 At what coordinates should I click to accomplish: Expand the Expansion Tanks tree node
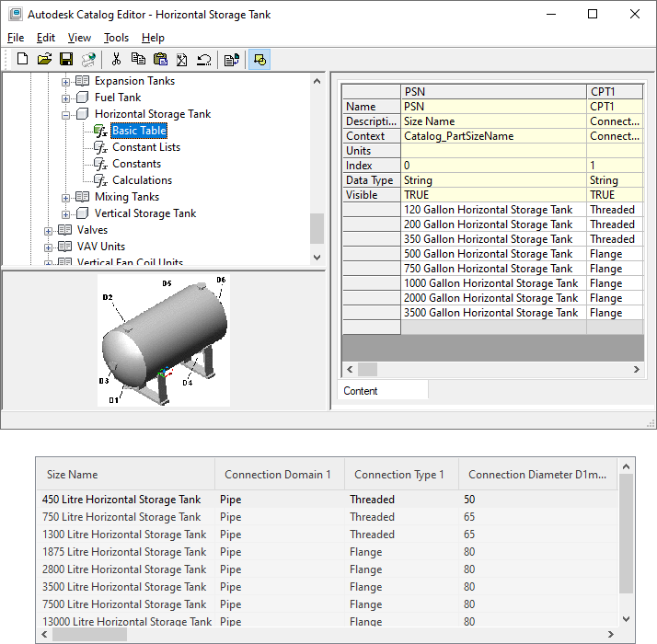(65, 82)
